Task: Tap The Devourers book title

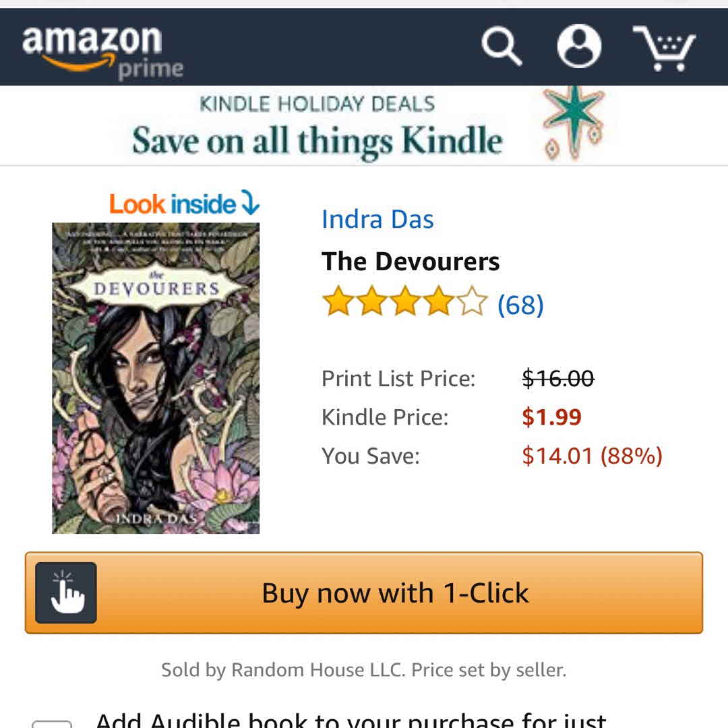Action: pos(411,262)
